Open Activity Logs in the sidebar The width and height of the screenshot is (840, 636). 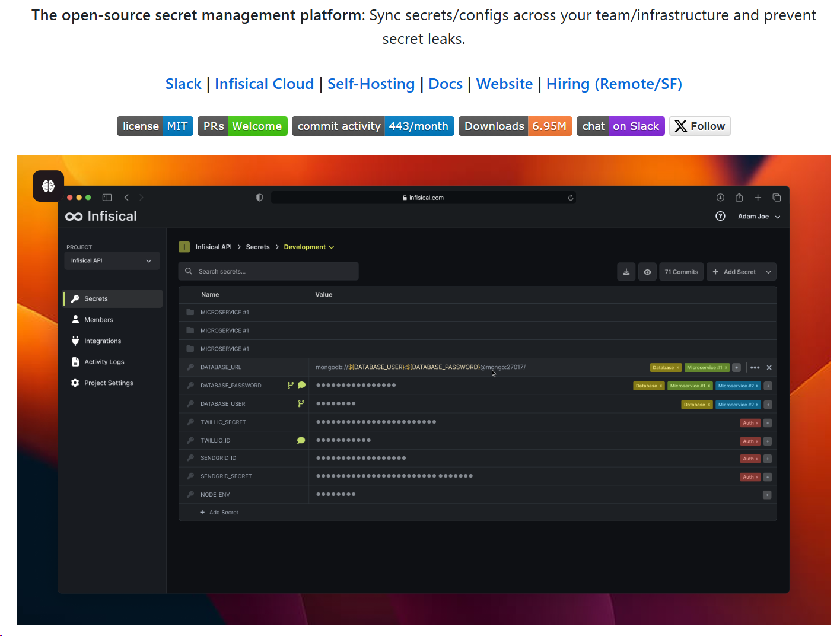[x=98, y=362]
